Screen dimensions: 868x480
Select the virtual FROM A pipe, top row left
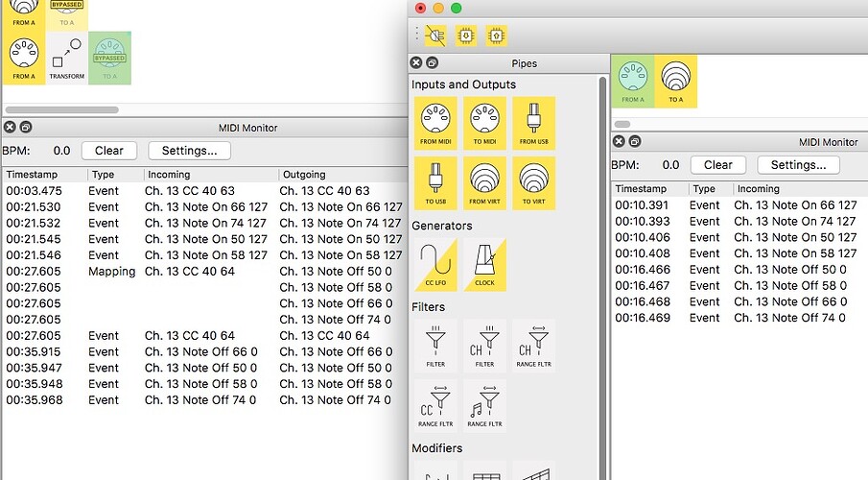point(24,14)
